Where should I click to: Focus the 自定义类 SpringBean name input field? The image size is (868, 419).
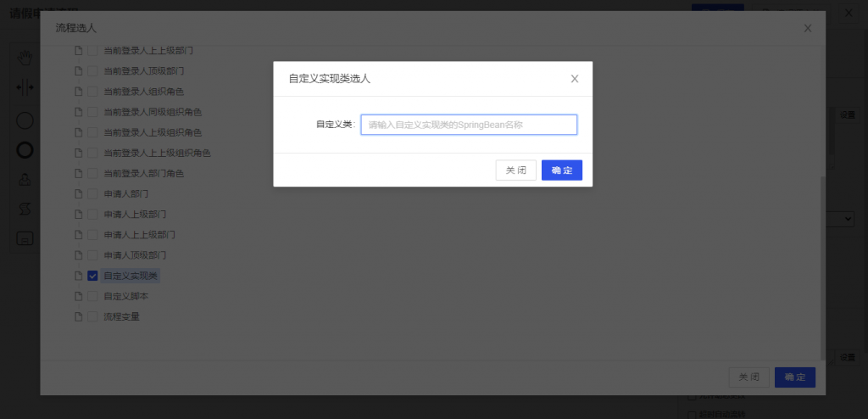pos(468,125)
